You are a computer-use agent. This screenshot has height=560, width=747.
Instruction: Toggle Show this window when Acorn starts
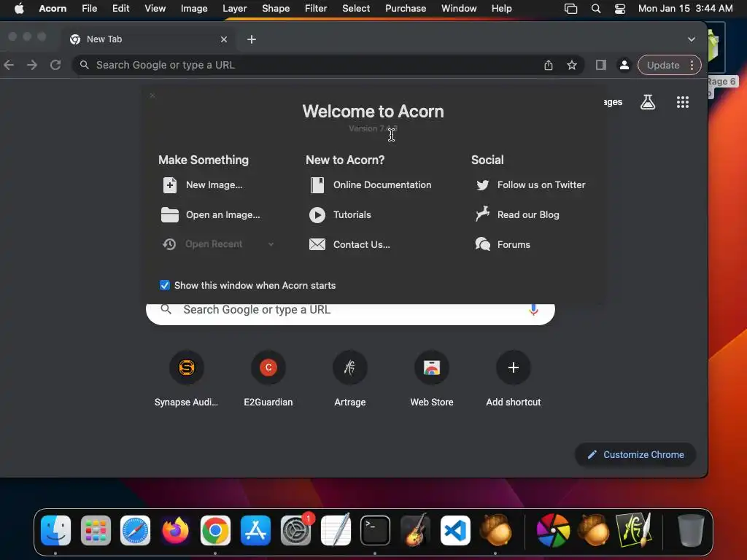click(x=164, y=285)
